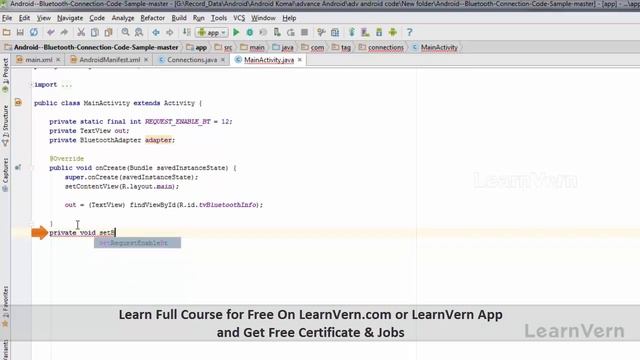This screenshot has width=640, height=360.
Task: Click the Open folder toolbar icon
Action: tap(7, 32)
